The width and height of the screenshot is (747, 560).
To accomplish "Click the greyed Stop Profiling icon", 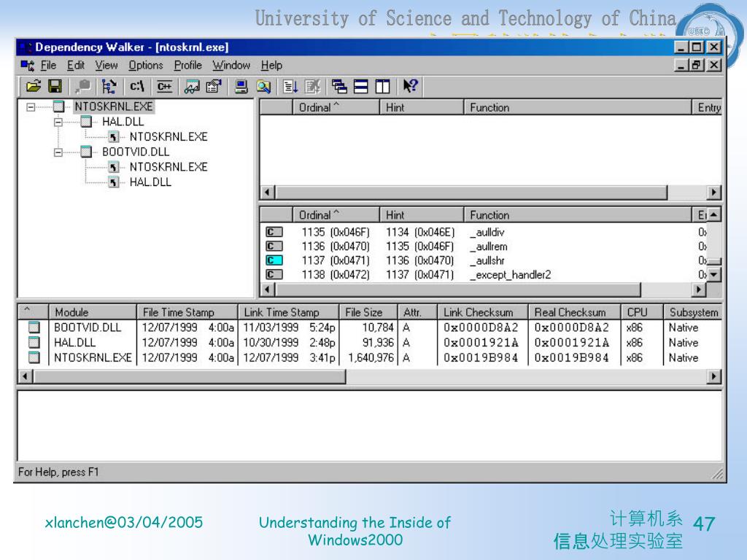I will [312, 86].
